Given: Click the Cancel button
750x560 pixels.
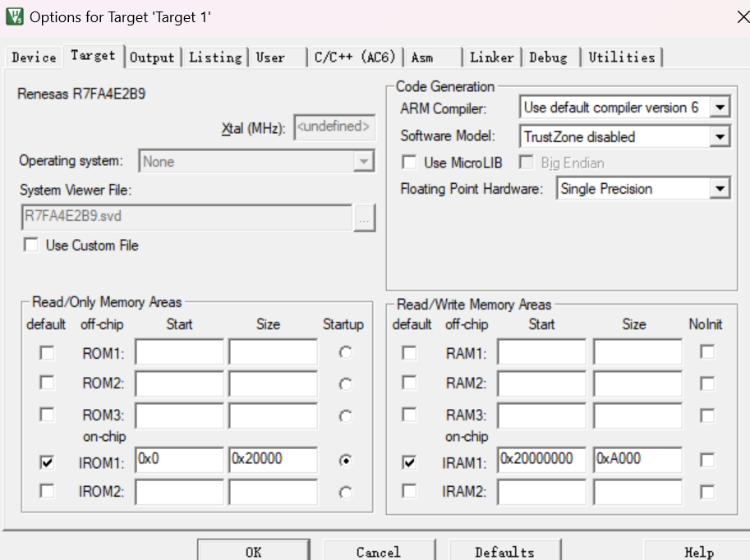Looking at the screenshot, I should tap(379, 550).
